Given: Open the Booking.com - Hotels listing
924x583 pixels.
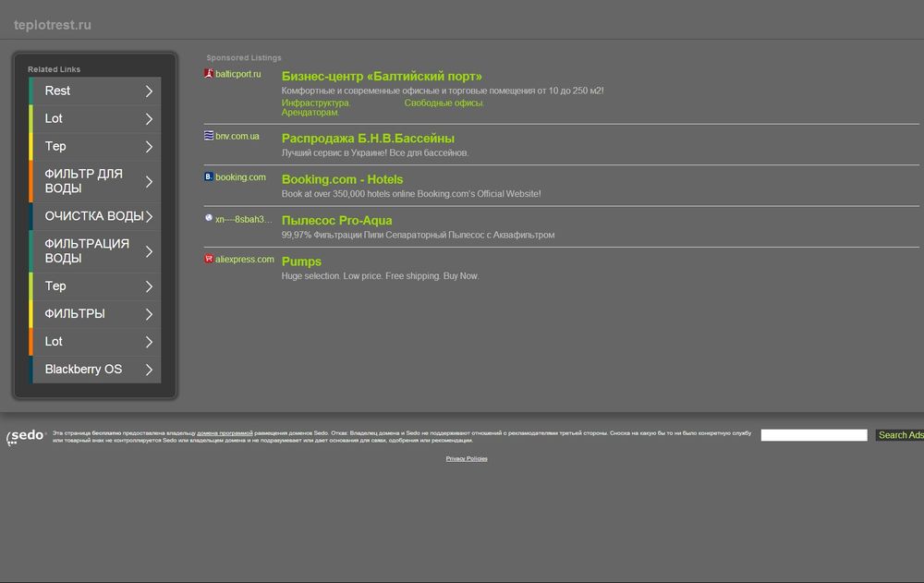Looking at the screenshot, I should (x=343, y=179).
